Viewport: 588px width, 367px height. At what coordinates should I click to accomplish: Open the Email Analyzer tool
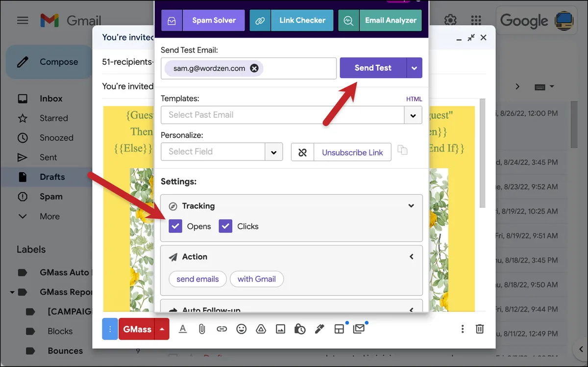[x=391, y=21]
